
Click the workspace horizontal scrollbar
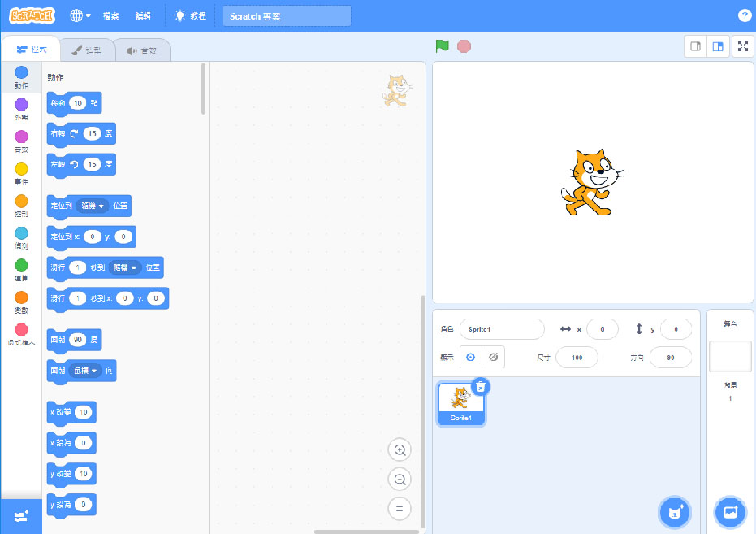click(366, 532)
